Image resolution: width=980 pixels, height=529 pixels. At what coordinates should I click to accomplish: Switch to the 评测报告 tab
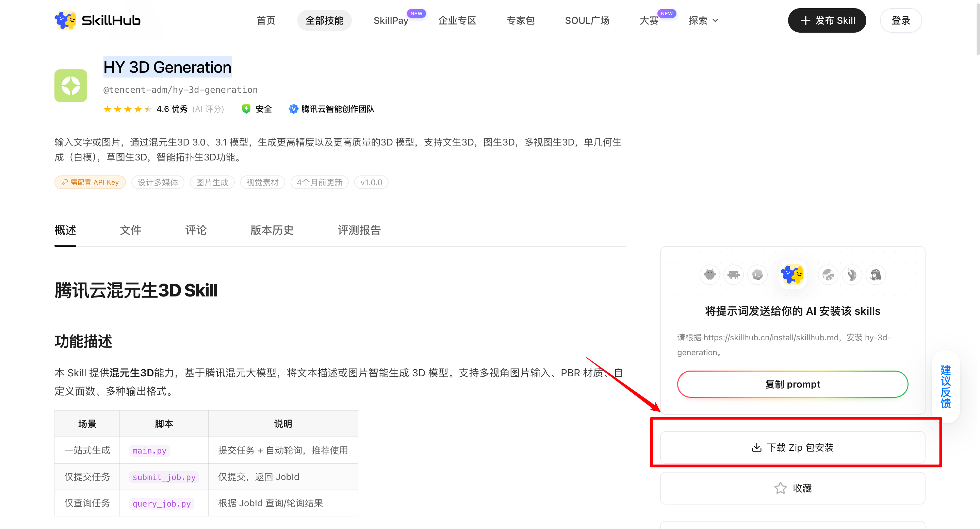(359, 230)
